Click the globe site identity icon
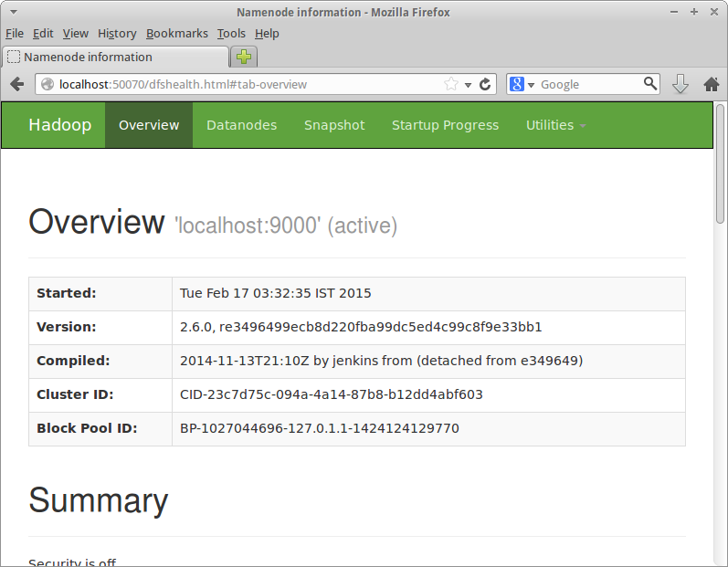This screenshot has width=728, height=567. pos(47,84)
